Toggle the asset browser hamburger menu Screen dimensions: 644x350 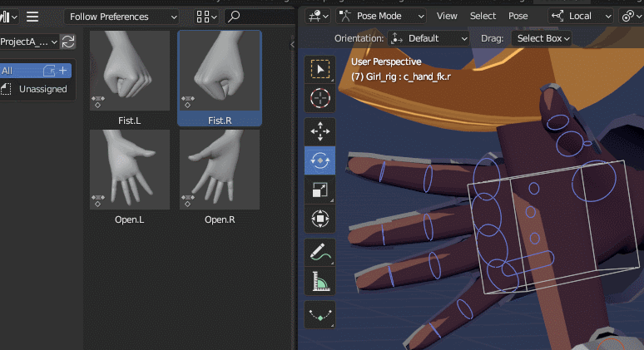(32, 16)
